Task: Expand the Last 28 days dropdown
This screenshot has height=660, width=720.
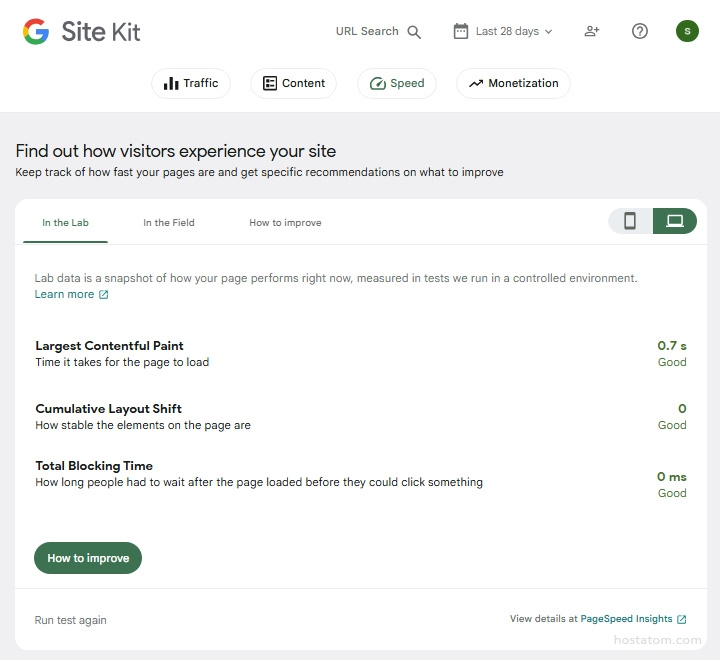Action: 514,31
